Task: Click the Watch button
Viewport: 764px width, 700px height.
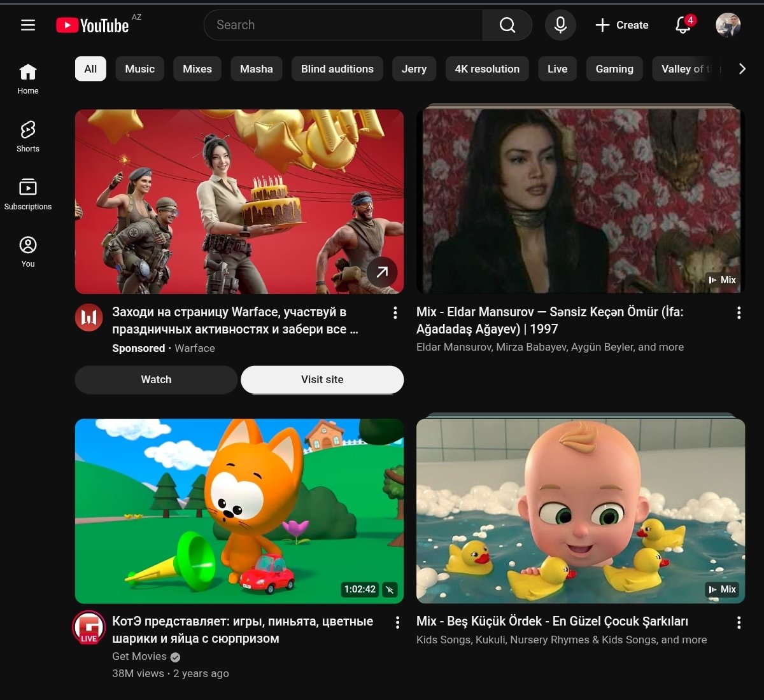Action: pyautogui.click(x=156, y=379)
